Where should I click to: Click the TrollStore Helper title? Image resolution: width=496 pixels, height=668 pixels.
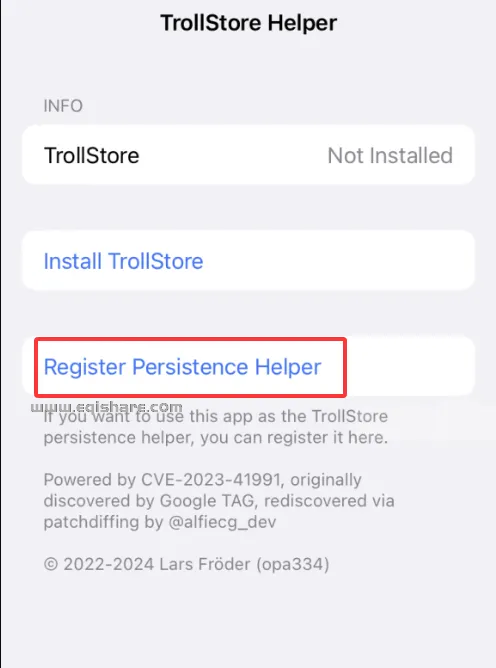(x=248, y=23)
